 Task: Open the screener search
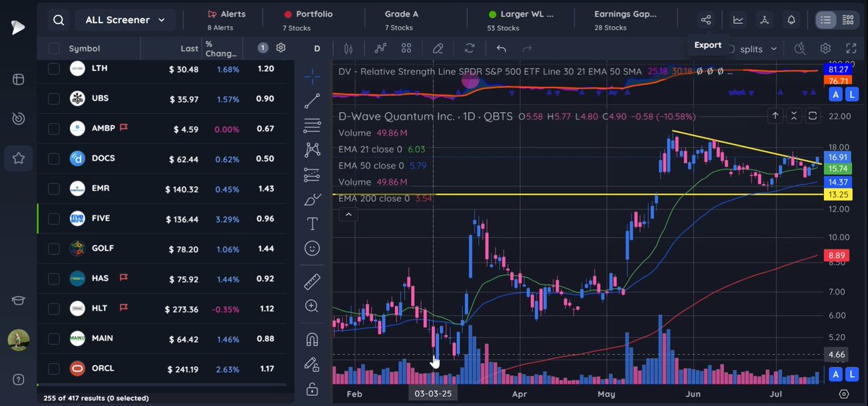tap(58, 20)
